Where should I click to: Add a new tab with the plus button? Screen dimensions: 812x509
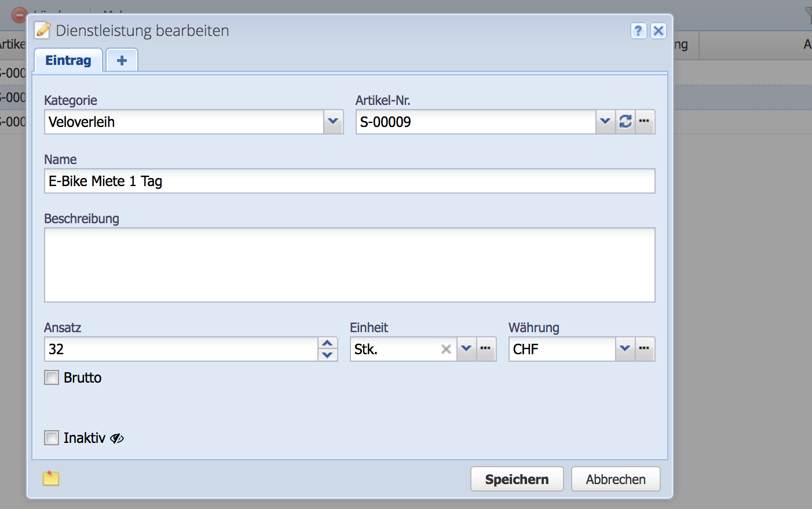click(121, 60)
